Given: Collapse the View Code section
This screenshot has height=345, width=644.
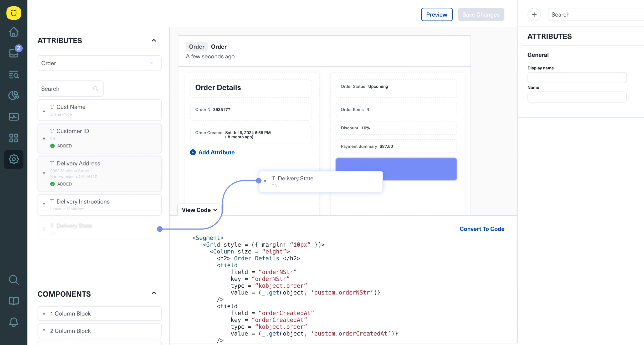Looking at the screenshot, I should click(x=199, y=210).
